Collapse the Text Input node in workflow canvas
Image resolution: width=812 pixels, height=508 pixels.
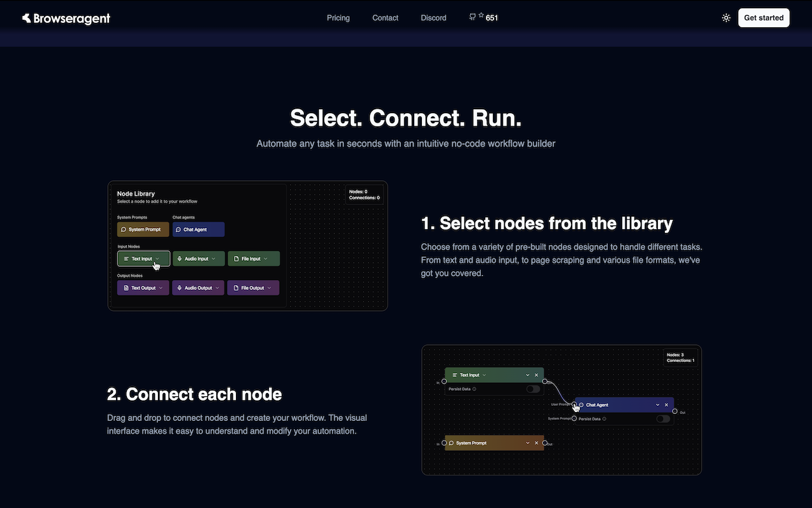click(527, 375)
